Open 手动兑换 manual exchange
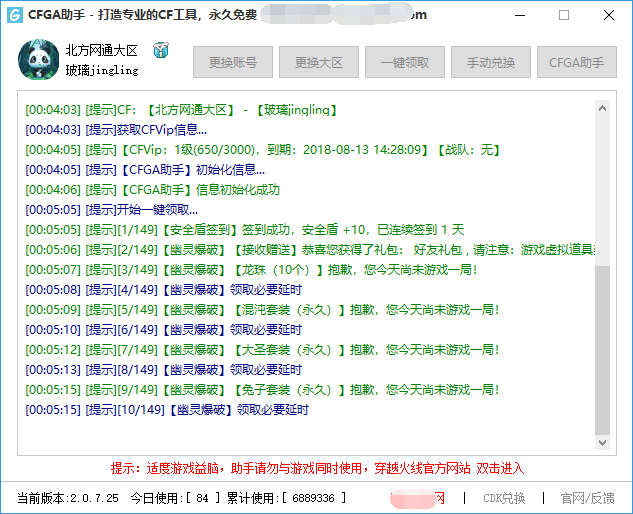The height and width of the screenshot is (514, 633). pyautogui.click(x=491, y=62)
